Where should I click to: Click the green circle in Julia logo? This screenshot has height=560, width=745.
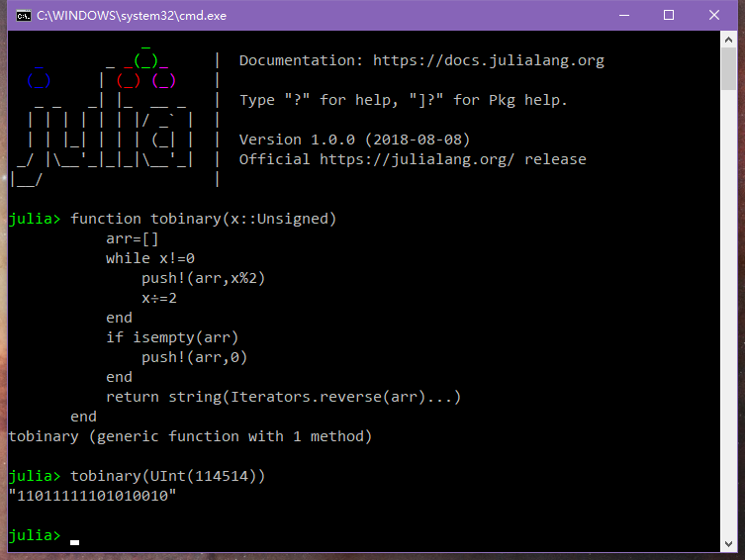(145, 60)
